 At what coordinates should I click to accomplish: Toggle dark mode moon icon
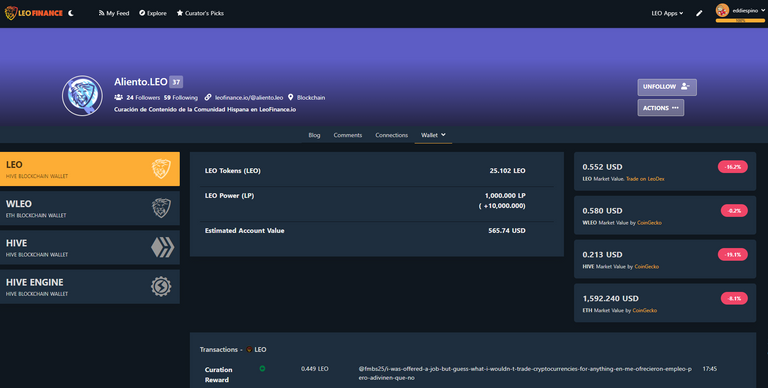(71, 13)
